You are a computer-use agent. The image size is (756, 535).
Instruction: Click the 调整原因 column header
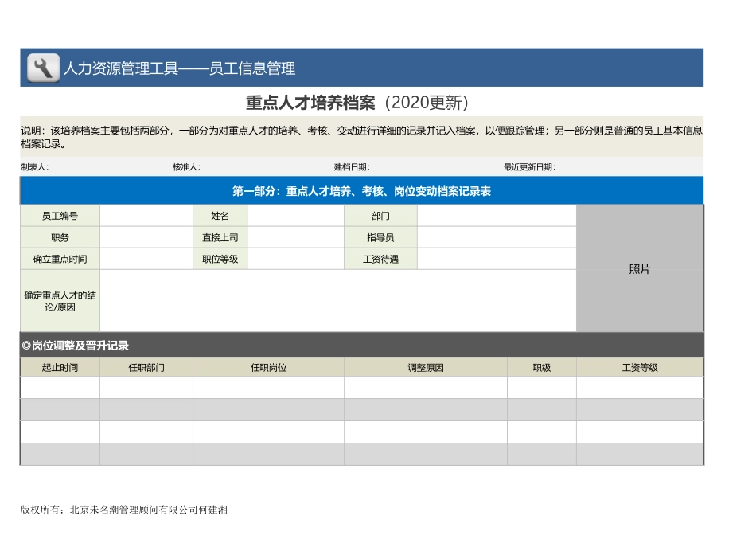point(424,366)
